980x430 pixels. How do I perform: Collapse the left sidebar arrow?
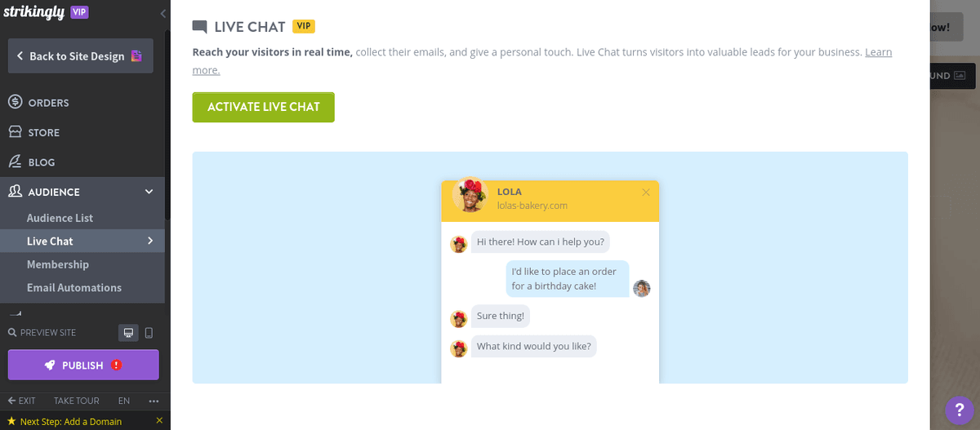(163, 13)
